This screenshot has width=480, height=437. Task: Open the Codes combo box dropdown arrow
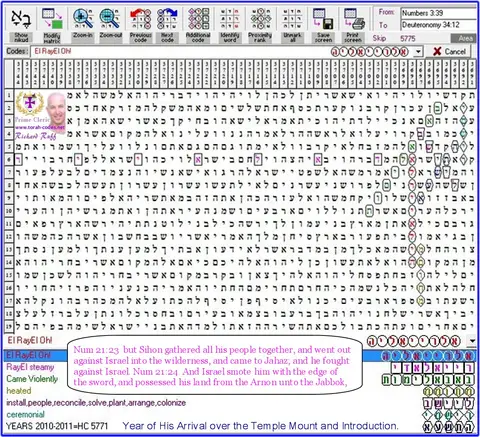tap(418, 52)
